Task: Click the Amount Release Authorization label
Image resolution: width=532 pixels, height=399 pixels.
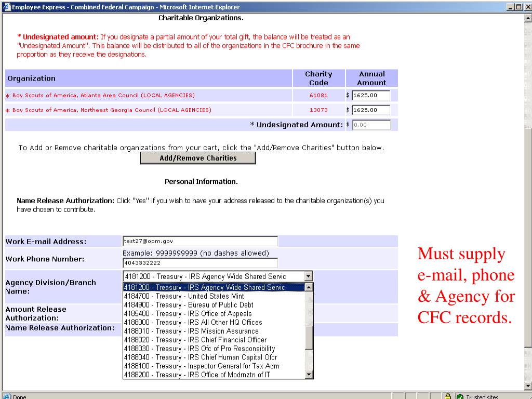Action: pyautogui.click(x=36, y=313)
